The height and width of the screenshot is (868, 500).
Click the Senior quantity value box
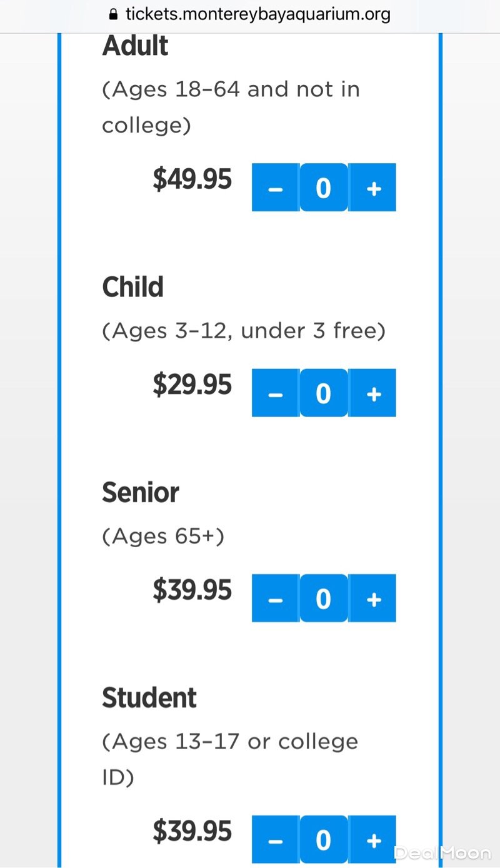(x=323, y=598)
